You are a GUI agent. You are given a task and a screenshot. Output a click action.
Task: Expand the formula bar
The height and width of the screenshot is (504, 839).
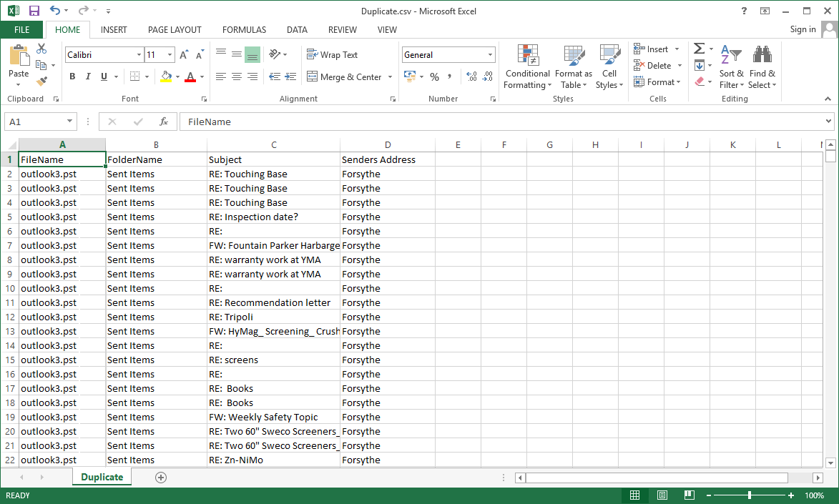(x=828, y=122)
